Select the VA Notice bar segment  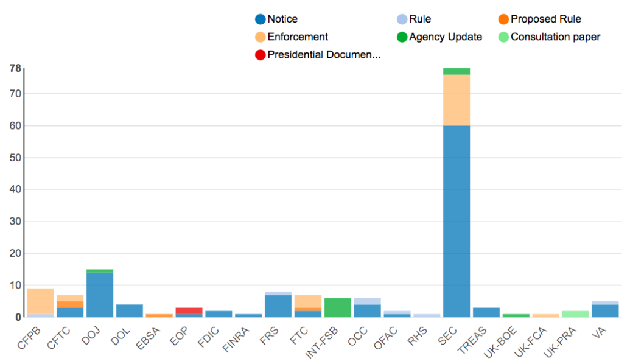pos(605,311)
